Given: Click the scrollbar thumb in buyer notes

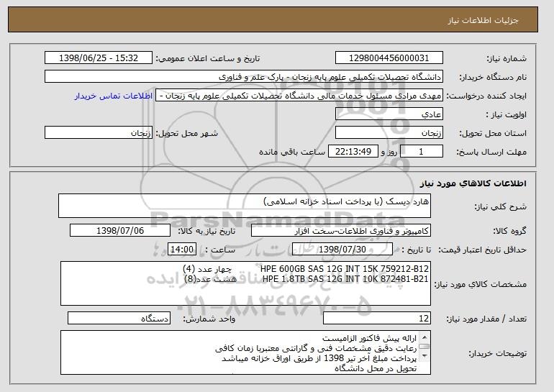Looking at the screenshot, I should 424,347.
